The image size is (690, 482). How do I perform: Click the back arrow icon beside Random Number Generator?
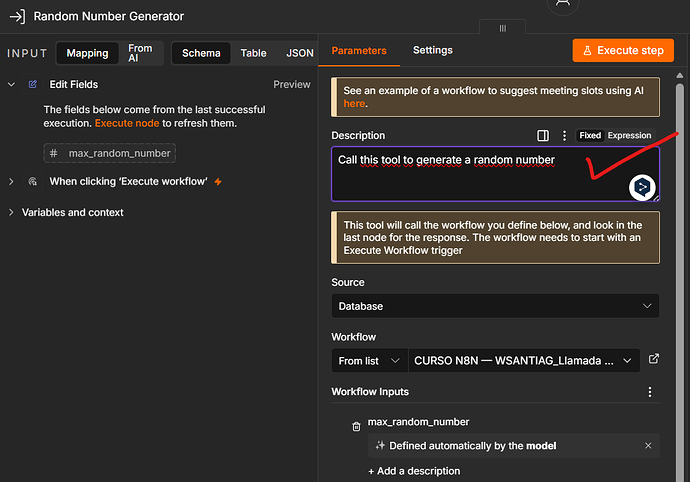click(17, 17)
